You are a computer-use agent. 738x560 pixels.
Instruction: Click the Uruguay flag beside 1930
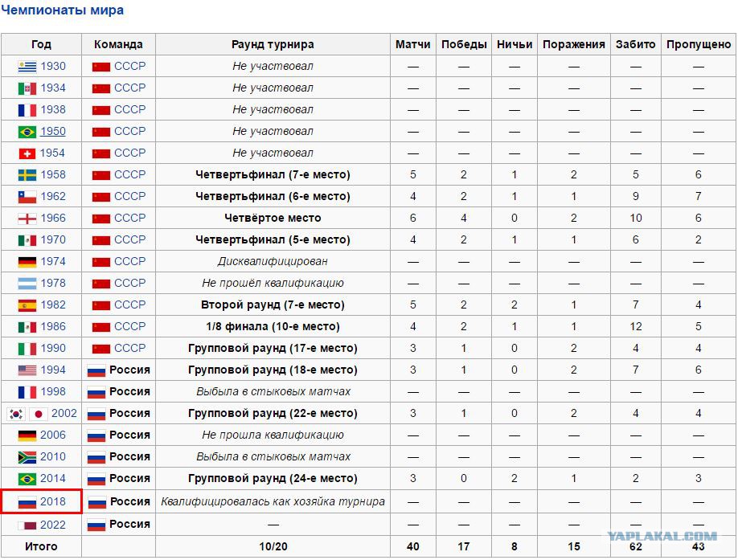[x=27, y=67]
